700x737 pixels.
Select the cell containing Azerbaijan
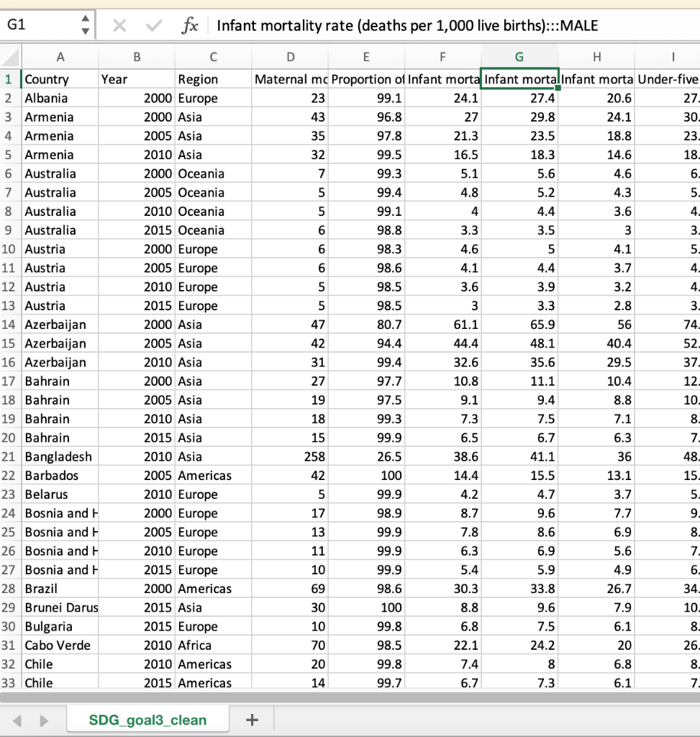(60, 324)
